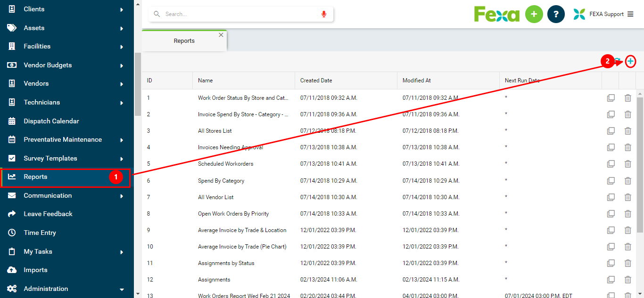
Task: Open Dispatch Calendar from sidebar
Action: (x=51, y=121)
